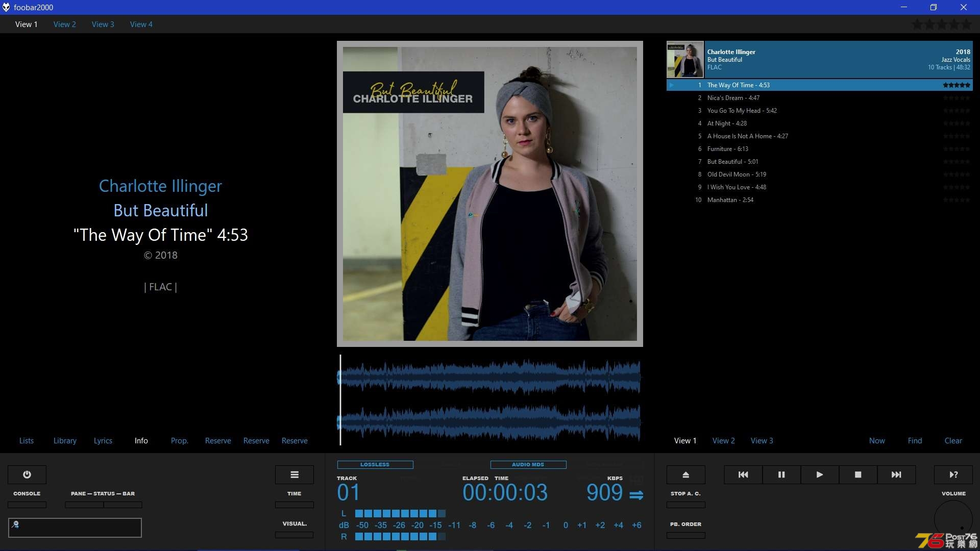The image size is (980, 551).
Task: Switch playlist panel to View 3
Action: [x=762, y=440]
